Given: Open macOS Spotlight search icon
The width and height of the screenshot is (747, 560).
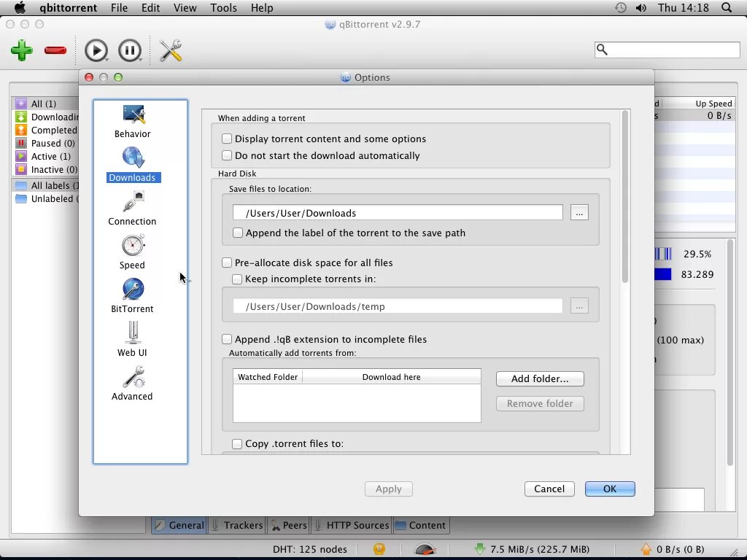Looking at the screenshot, I should tap(727, 7).
